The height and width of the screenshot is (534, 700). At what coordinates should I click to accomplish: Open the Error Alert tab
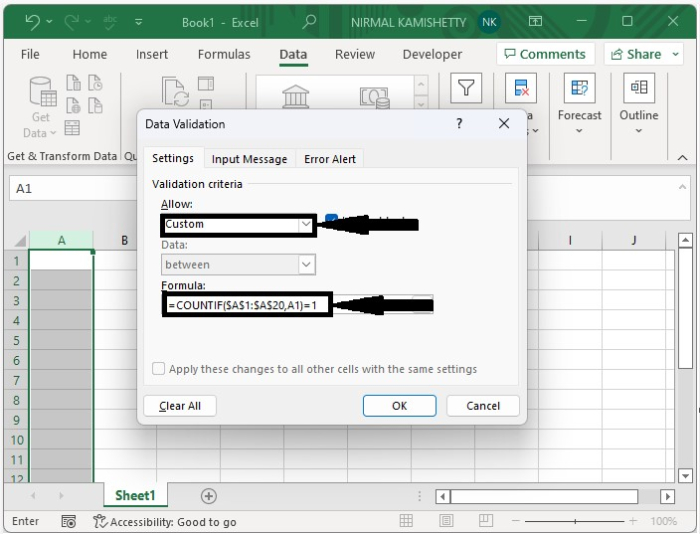(x=330, y=159)
